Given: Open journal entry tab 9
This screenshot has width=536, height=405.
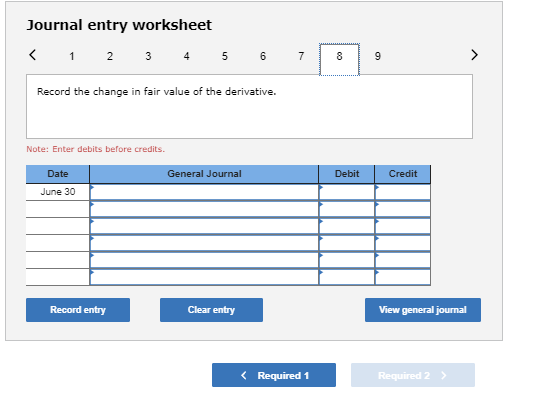Looking at the screenshot, I should tap(378, 56).
